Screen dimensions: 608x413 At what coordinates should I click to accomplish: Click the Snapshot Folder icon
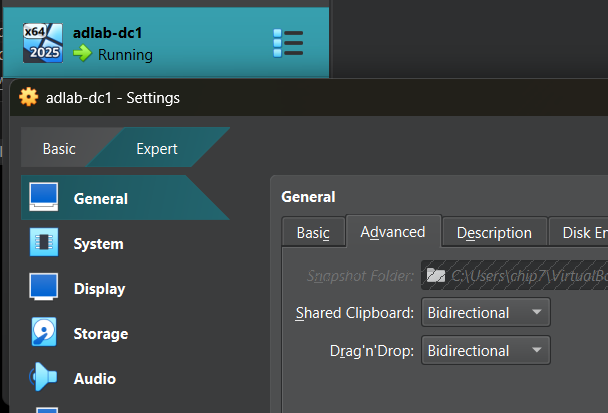click(435, 276)
